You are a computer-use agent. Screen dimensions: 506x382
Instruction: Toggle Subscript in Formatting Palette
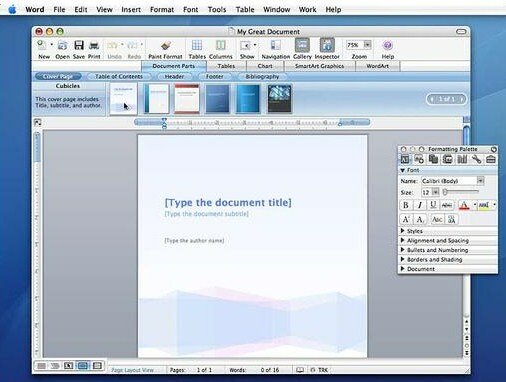(x=420, y=219)
